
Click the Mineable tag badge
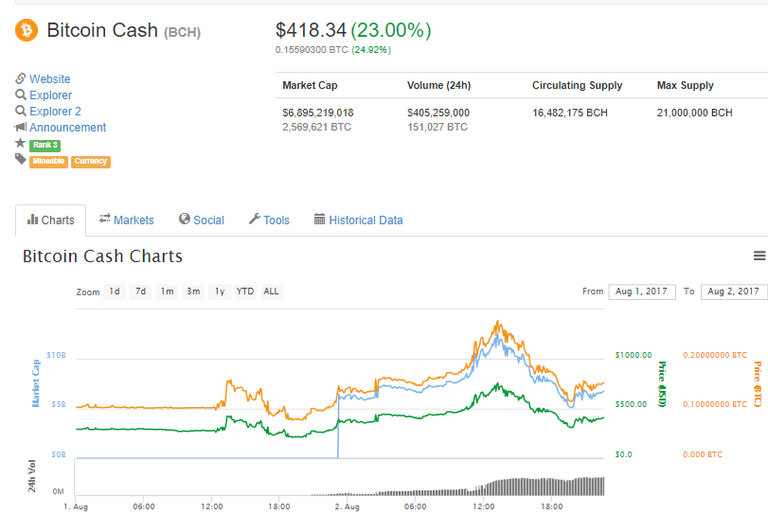click(48, 161)
